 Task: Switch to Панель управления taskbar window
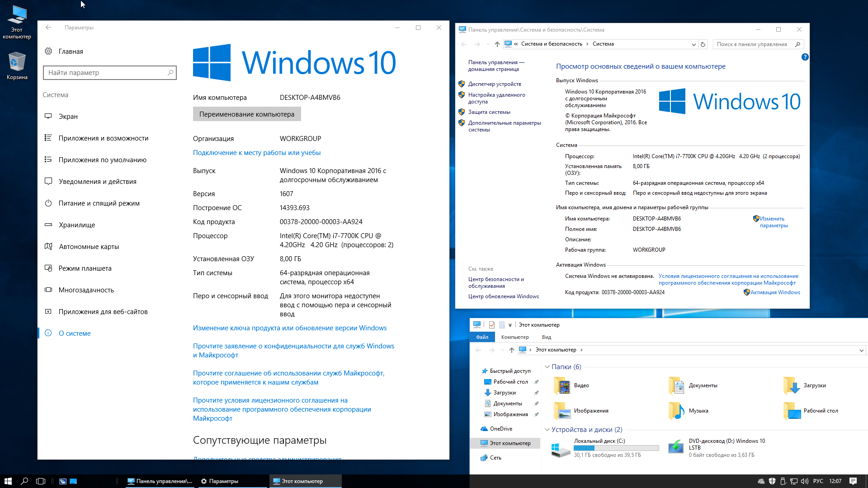pyautogui.click(x=160, y=481)
